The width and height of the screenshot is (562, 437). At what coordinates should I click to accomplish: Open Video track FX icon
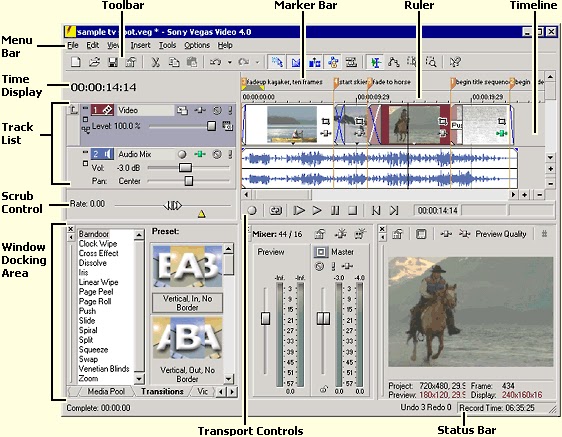200,110
